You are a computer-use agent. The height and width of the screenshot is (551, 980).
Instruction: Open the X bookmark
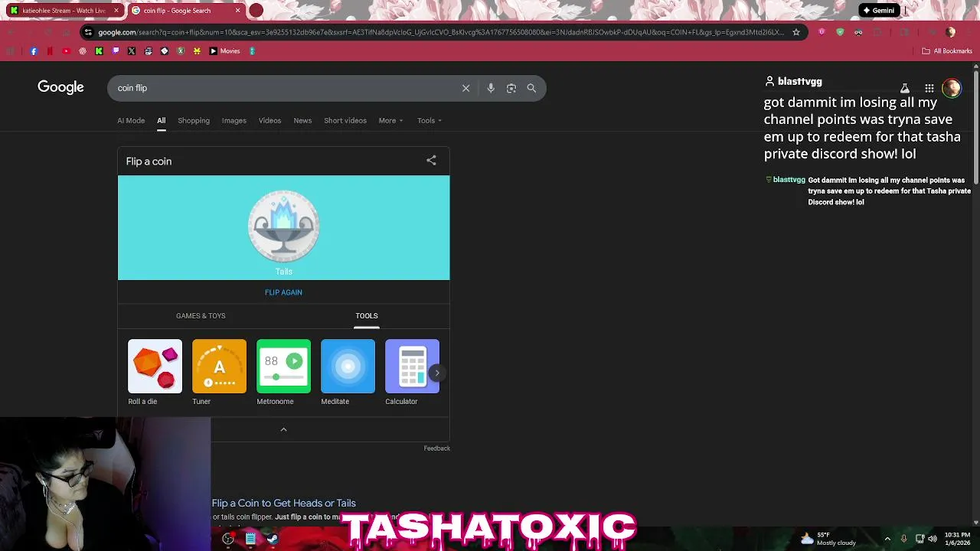pyautogui.click(x=132, y=51)
